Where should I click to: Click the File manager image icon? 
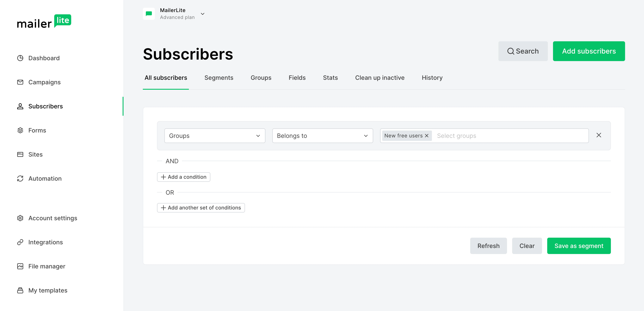coord(20,266)
